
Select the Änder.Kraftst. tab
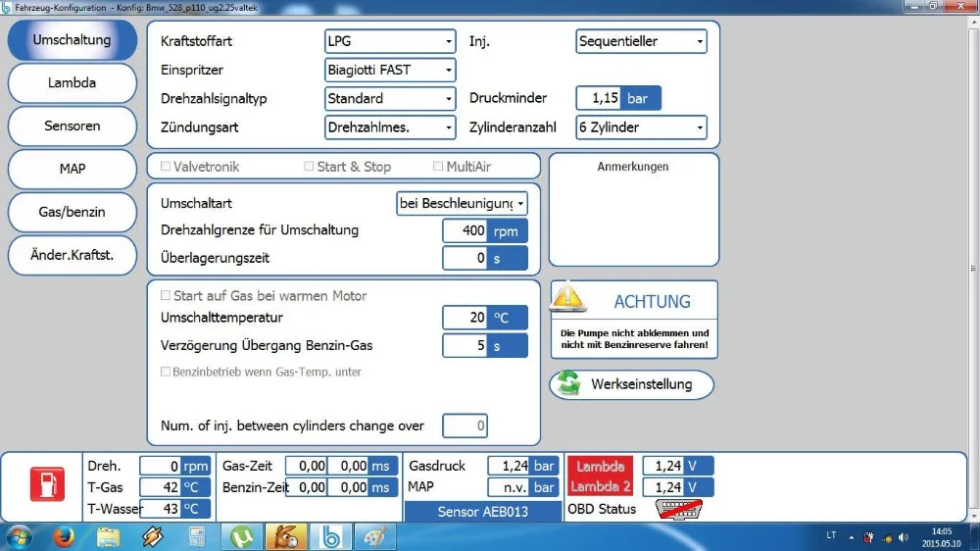[73, 255]
